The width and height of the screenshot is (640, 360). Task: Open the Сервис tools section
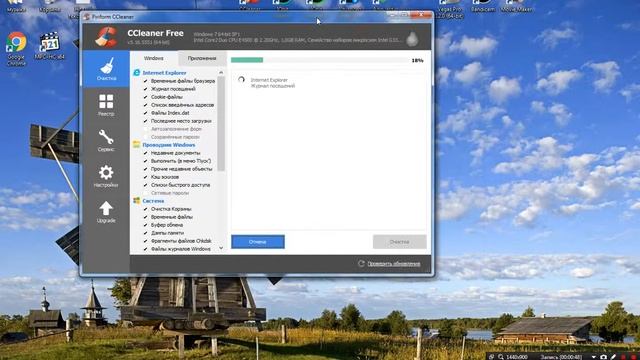coord(106,140)
